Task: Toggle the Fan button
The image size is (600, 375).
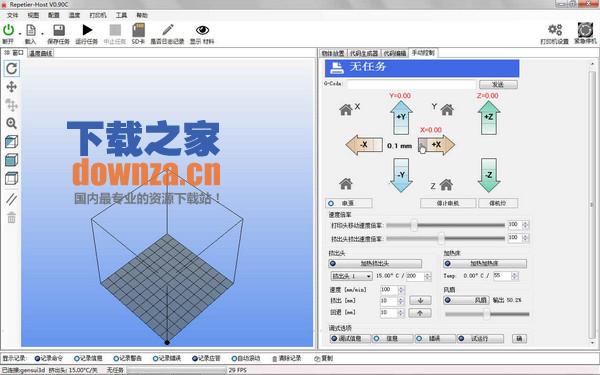Action: [x=466, y=300]
